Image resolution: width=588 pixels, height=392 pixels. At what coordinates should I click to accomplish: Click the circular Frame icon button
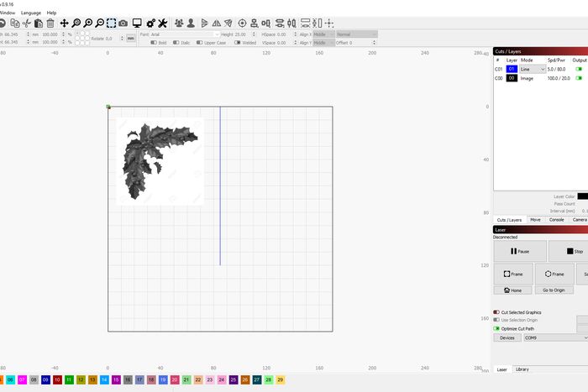554,274
